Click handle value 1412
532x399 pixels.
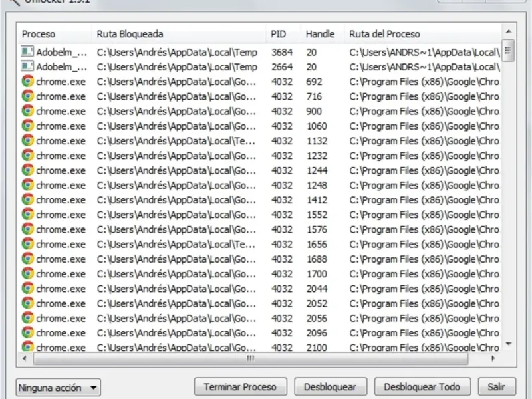317,200
